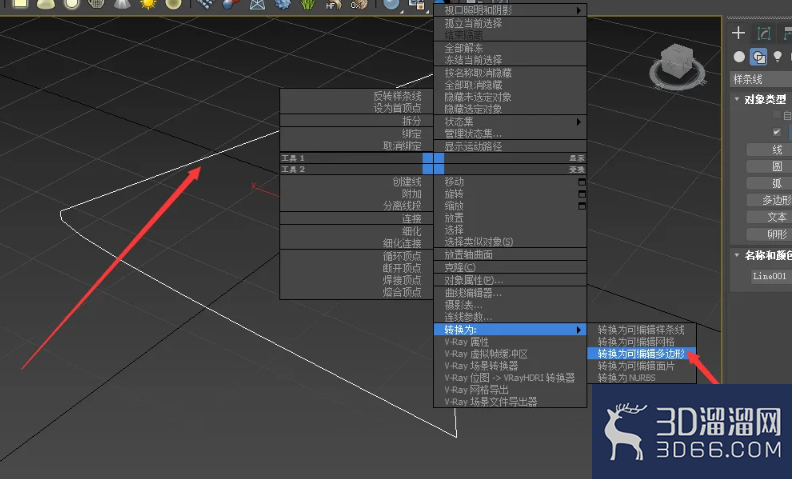The width and height of the screenshot is (792, 479).
Task: Choose 转换为可编辑样条线
Action: point(641,329)
